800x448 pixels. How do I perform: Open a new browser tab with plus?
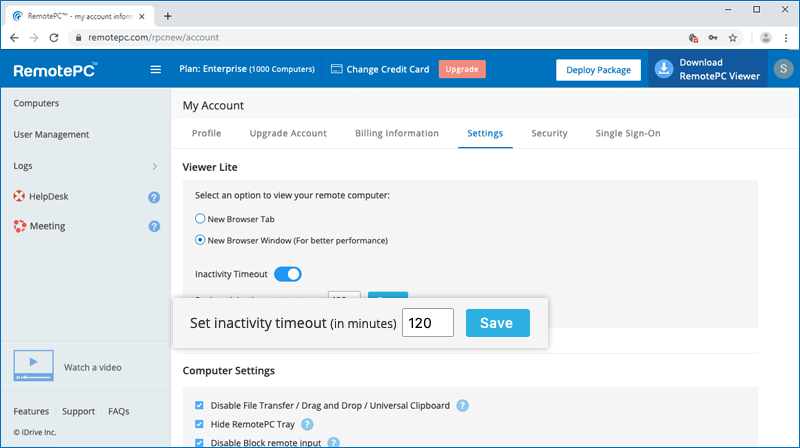167,16
